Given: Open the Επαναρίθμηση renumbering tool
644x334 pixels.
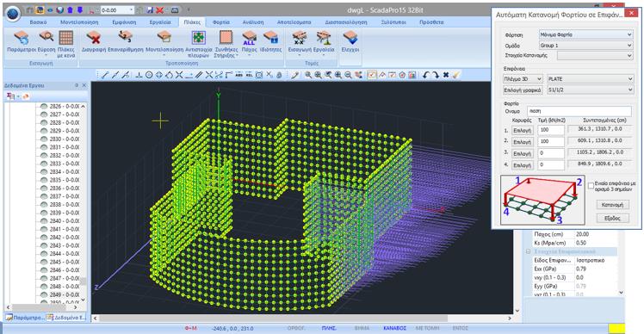Looking at the screenshot, I should click(125, 39).
